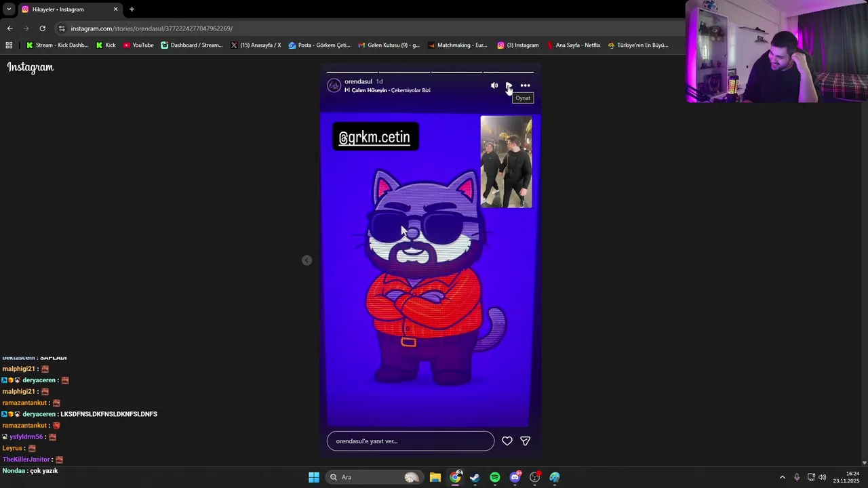Screen dimensions: 868x488
Task: Jump to the first story progress segment
Action: click(x=353, y=72)
